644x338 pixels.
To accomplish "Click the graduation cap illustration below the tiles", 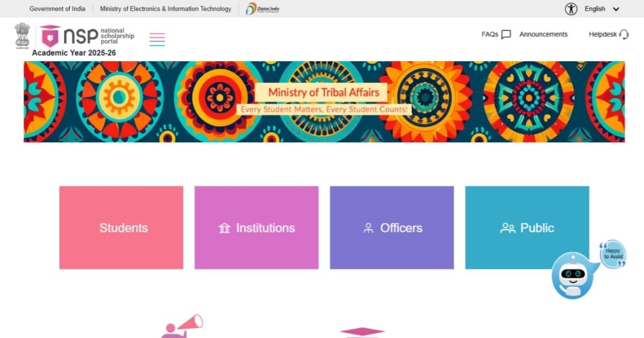I will [362, 333].
